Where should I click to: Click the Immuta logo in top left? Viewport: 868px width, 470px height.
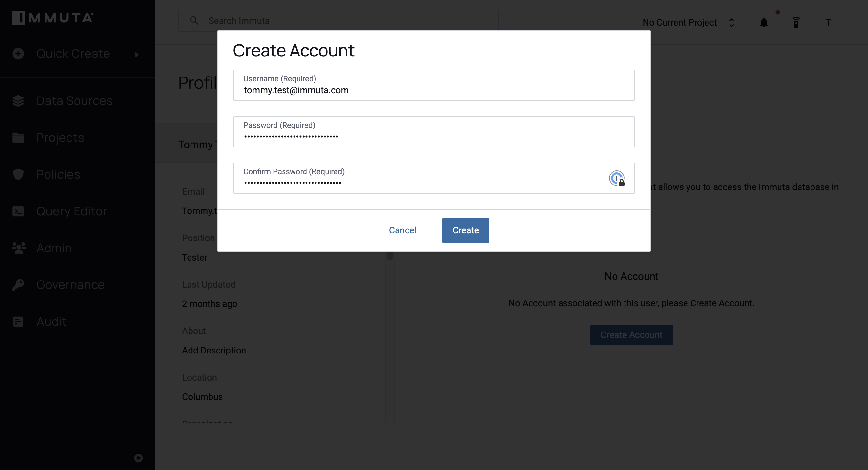[x=52, y=17]
